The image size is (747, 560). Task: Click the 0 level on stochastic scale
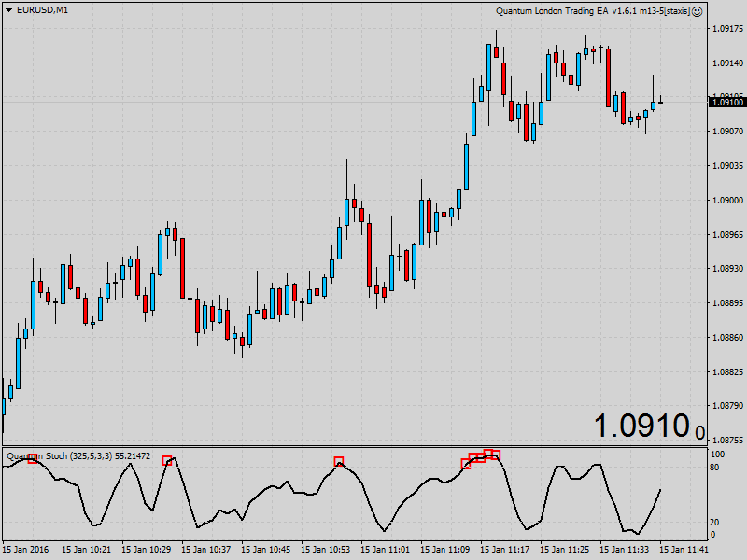coord(712,535)
